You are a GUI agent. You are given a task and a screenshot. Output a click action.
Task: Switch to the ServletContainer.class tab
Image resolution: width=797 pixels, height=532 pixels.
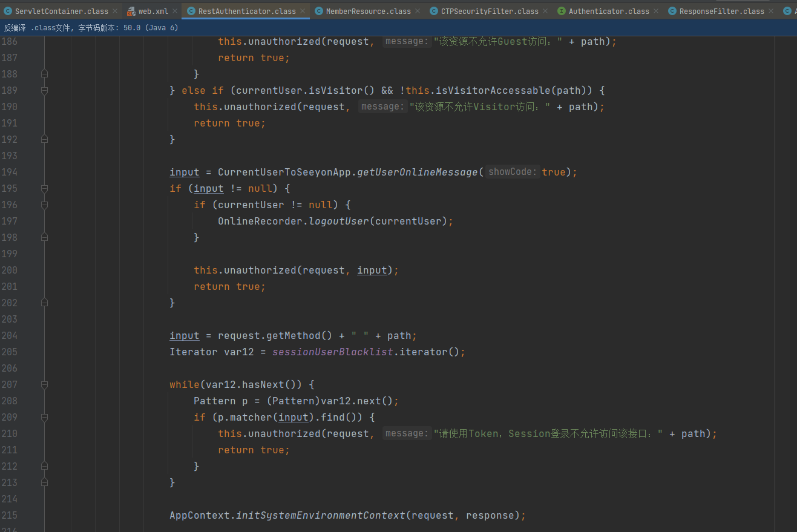61,11
